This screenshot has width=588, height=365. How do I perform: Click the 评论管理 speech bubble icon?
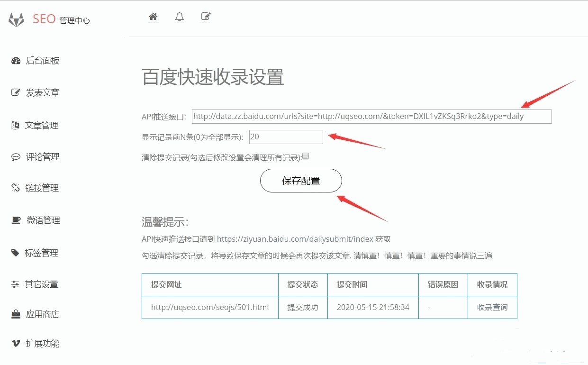click(16, 157)
